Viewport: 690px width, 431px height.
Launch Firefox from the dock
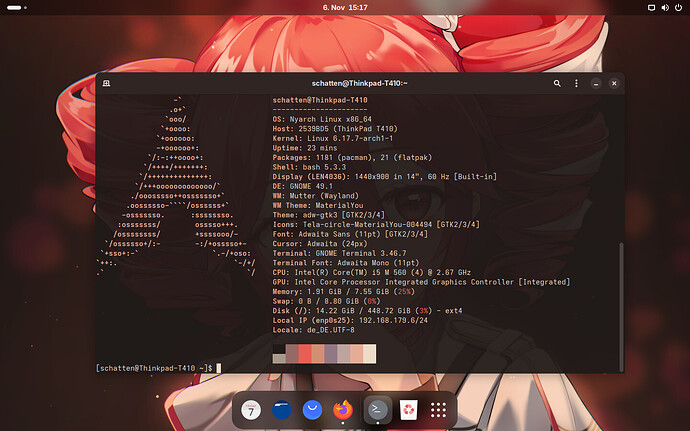pyautogui.click(x=343, y=409)
